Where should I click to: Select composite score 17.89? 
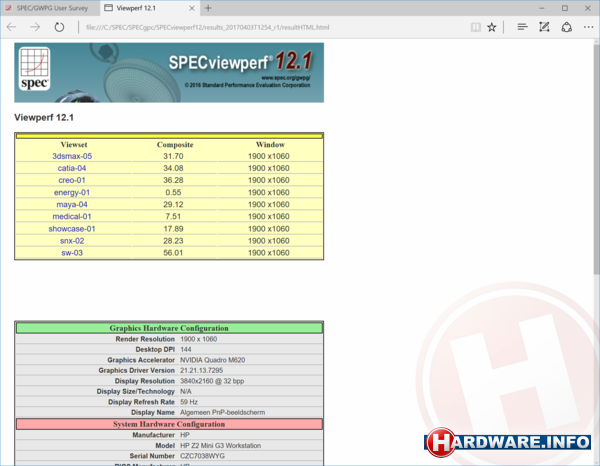tap(173, 229)
